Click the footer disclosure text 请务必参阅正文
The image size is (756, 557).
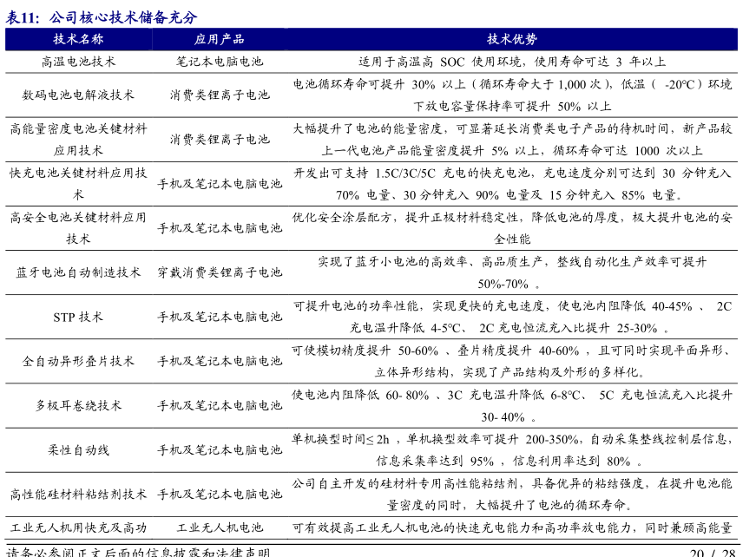coord(137,551)
